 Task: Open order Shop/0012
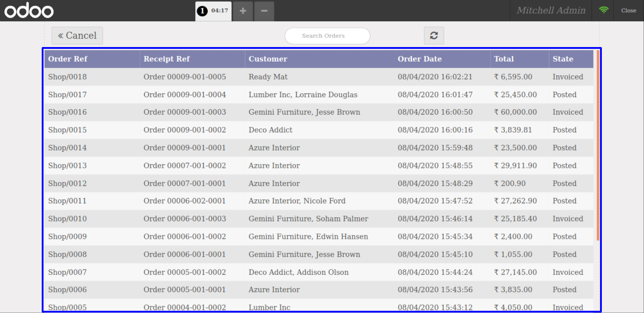319,183
